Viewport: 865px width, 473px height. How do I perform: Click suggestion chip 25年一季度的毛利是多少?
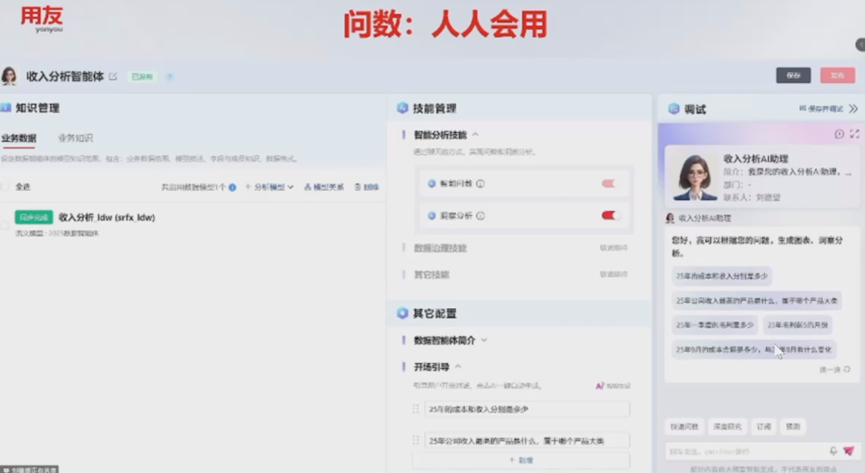point(714,325)
